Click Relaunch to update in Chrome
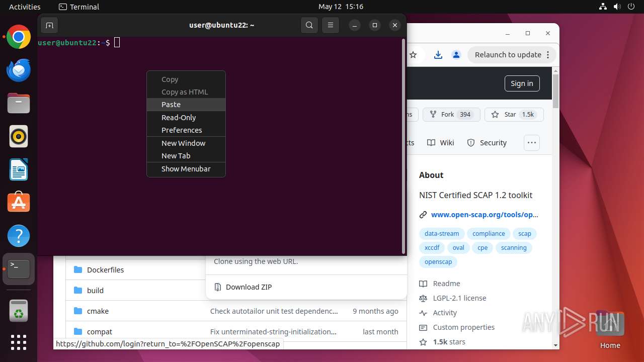 [512, 55]
